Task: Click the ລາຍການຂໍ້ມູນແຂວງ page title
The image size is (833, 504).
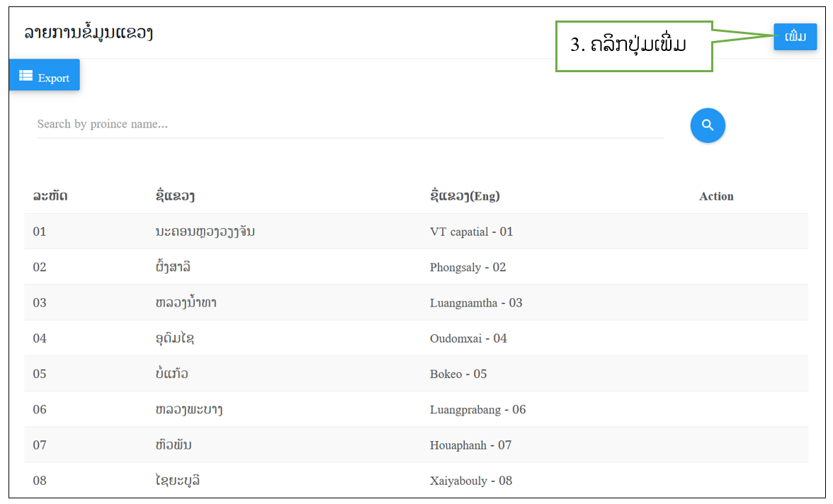Action: 89,33
